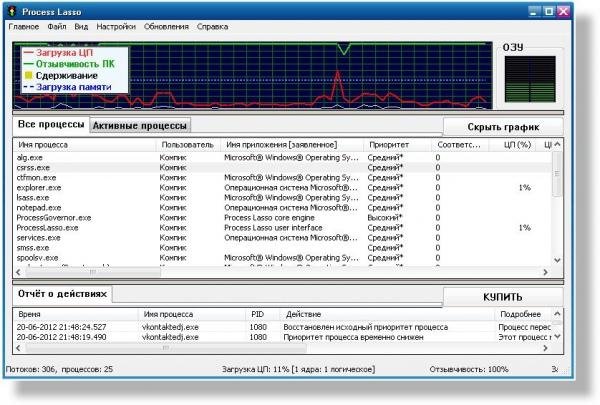Screen dimensions: 600x405
Task: Switch to the Активные процессы tab
Action: (x=140, y=126)
